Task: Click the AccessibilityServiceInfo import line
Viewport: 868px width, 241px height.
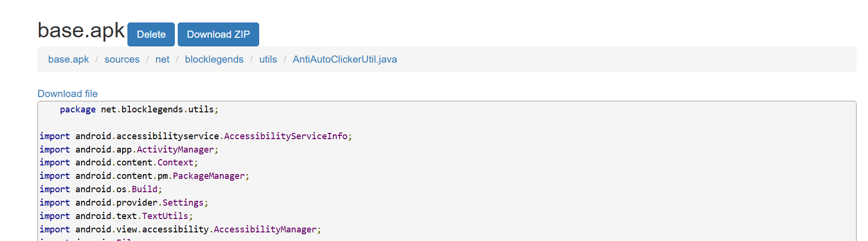Action: point(195,136)
